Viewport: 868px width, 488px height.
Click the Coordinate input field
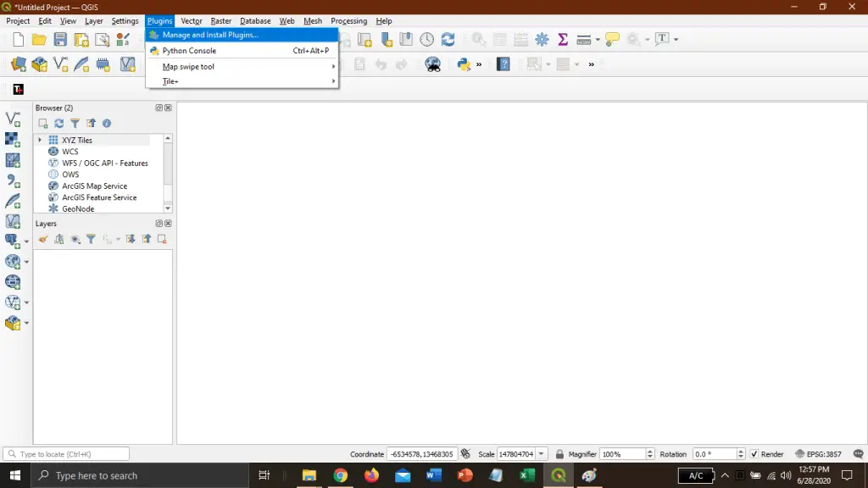click(x=422, y=454)
